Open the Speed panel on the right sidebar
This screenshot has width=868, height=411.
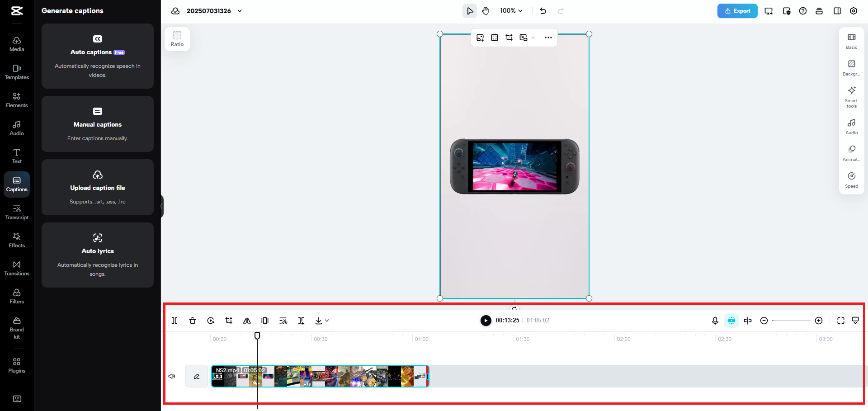(851, 179)
